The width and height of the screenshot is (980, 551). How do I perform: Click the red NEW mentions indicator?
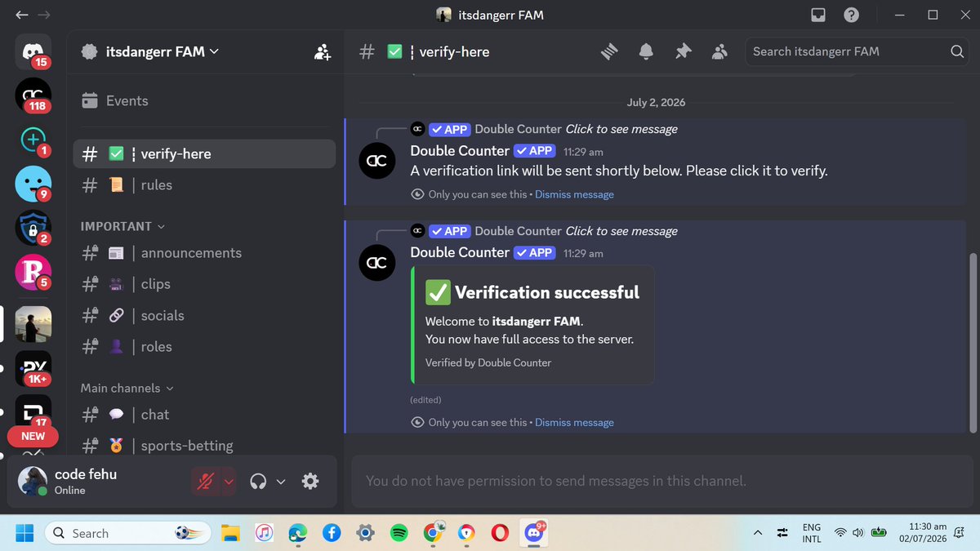click(33, 436)
